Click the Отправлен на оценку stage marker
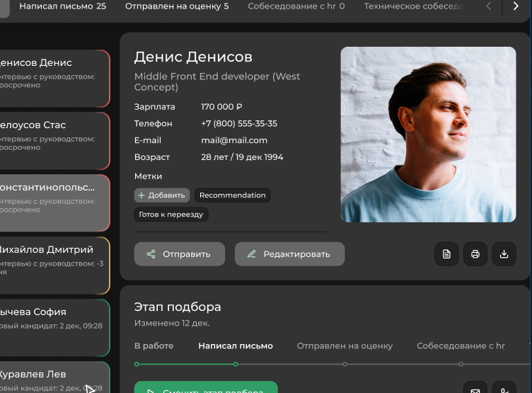 click(x=345, y=364)
